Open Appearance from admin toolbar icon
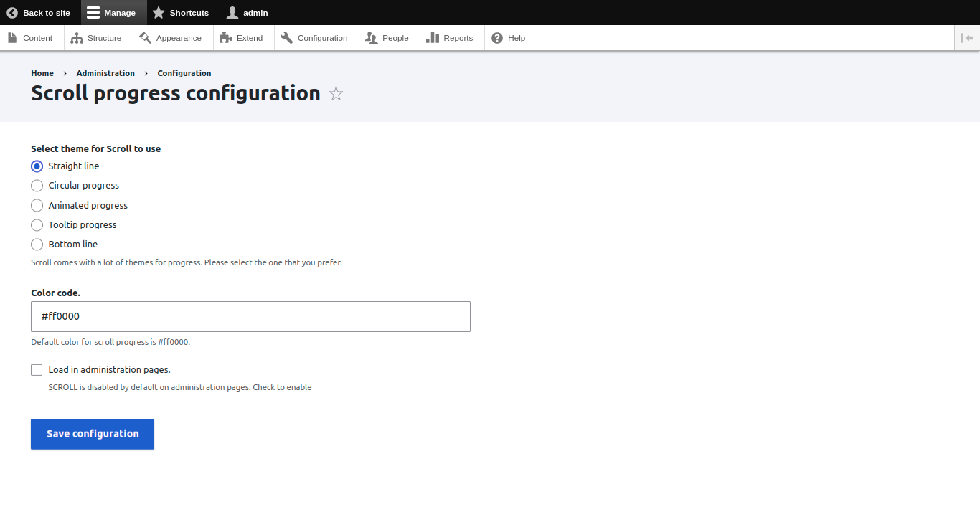980x522 pixels. pyautogui.click(x=145, y=37)
